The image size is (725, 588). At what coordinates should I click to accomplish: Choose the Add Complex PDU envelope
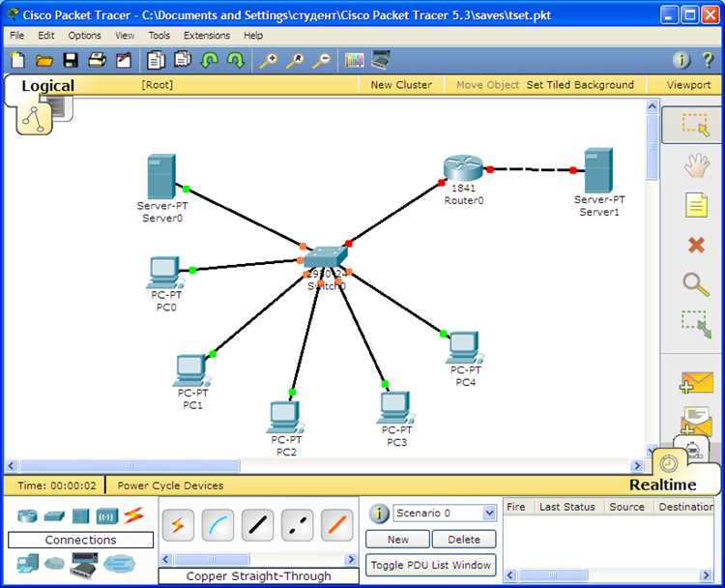click(696, 421)
